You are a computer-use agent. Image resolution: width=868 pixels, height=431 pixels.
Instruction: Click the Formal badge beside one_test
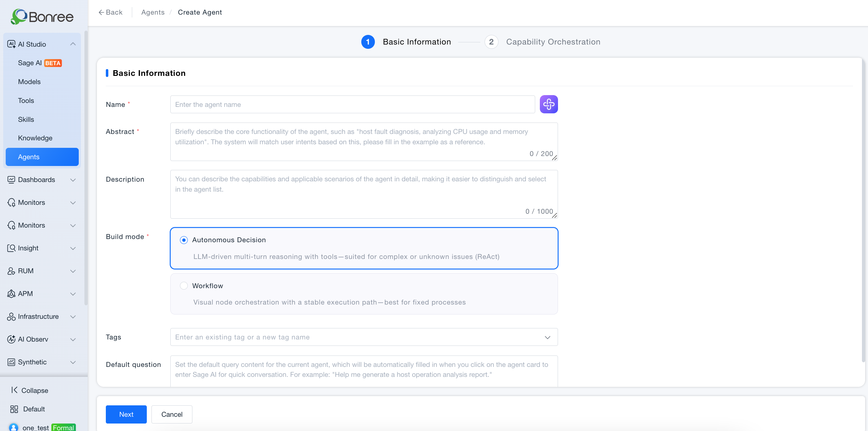coord(63,427)
